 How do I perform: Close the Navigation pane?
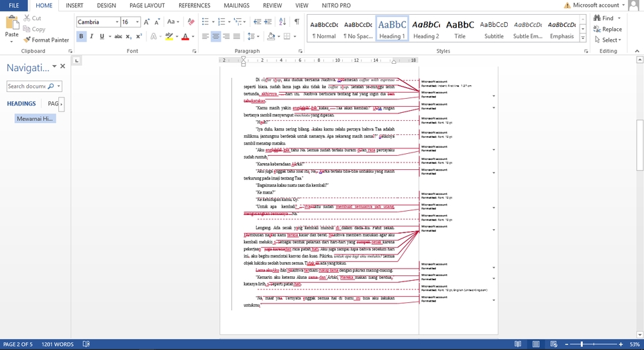[x=62, y=67]
